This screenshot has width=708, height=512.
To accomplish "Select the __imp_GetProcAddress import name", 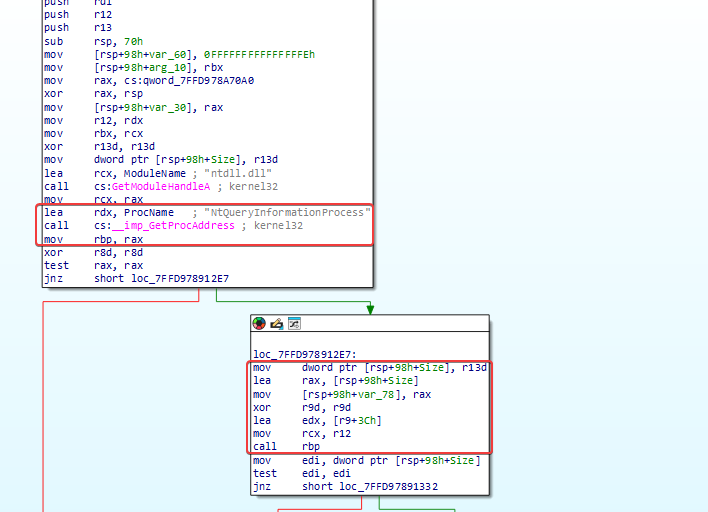I will (173, 225).
